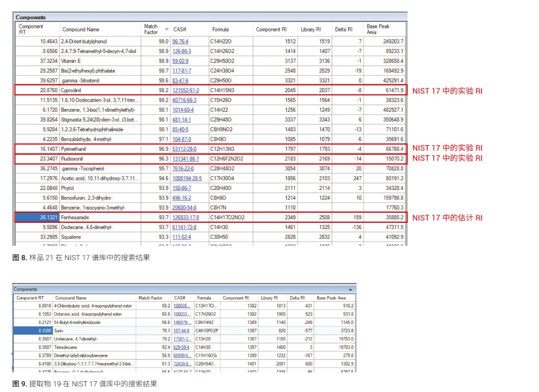The width and height of the screenshot is (539, 392).
Task: Select the Library RI value 2001
Action: point(281,364)
